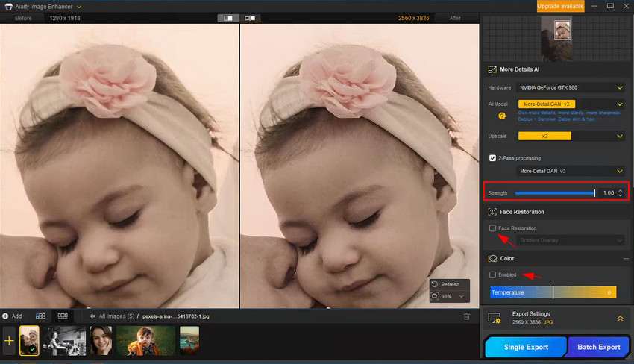Click the yellow AI model help question mark

(502, 116)
